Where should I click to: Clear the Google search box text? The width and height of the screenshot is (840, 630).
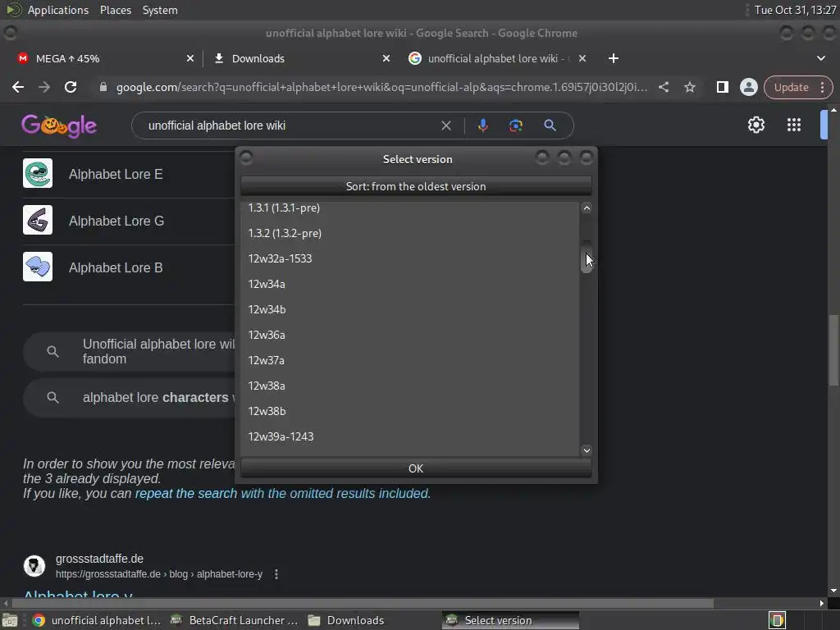point(445,126)
